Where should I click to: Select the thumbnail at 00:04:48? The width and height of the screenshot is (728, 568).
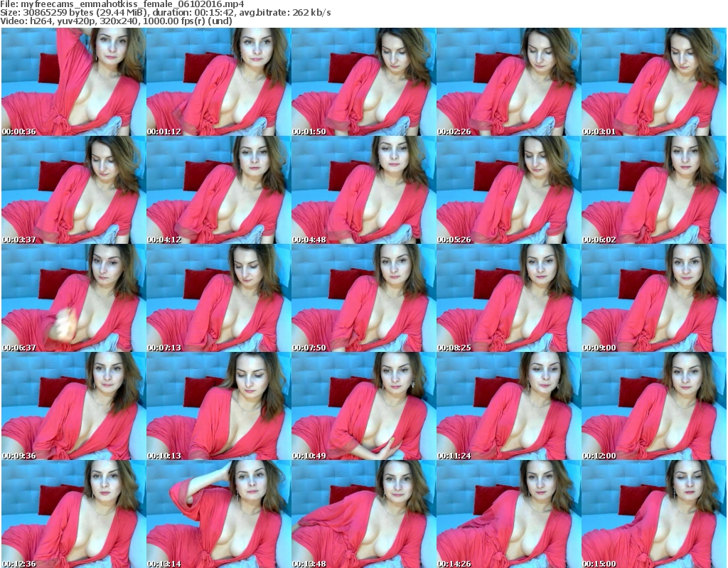[x=363, y=190]
